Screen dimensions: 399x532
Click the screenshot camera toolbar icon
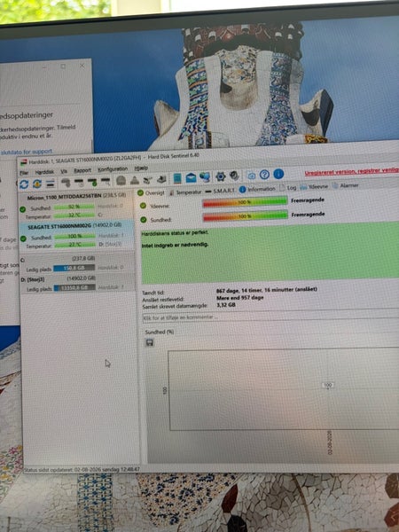tap(251, 176)
